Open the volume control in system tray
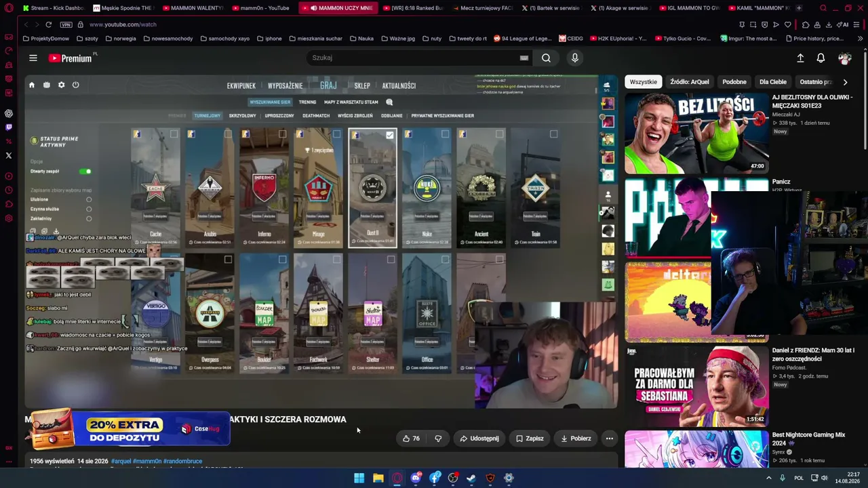Image resolution: width=868 pixels, height=488 pixels. (825, 478)
